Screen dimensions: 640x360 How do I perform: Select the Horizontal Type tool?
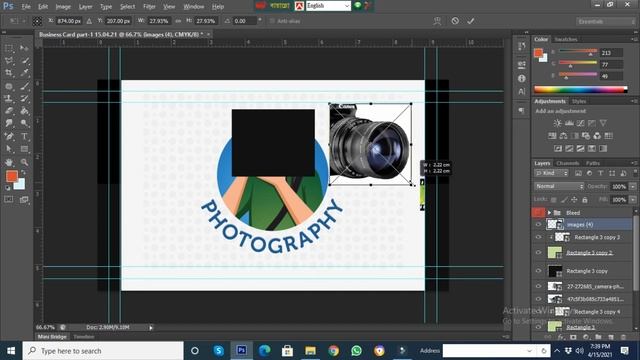24,136
